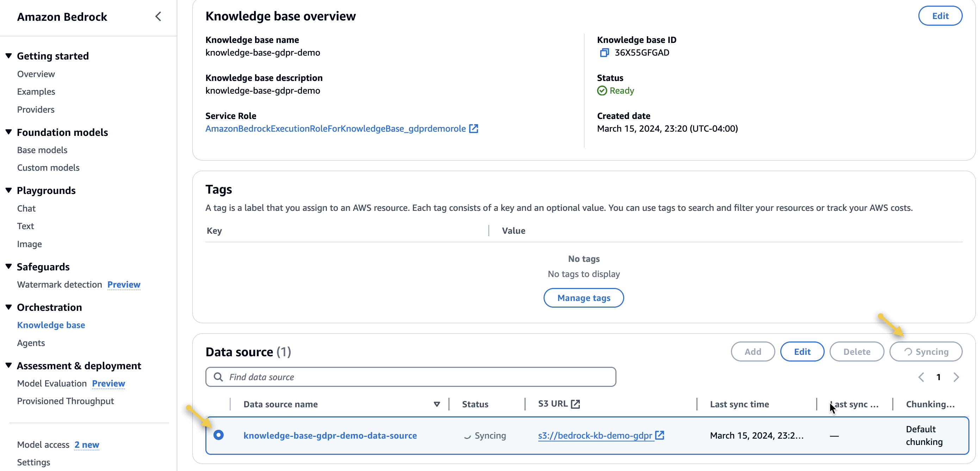Collapse the Getting started section
Screen dimensions: 980x471
click(9, 56)
